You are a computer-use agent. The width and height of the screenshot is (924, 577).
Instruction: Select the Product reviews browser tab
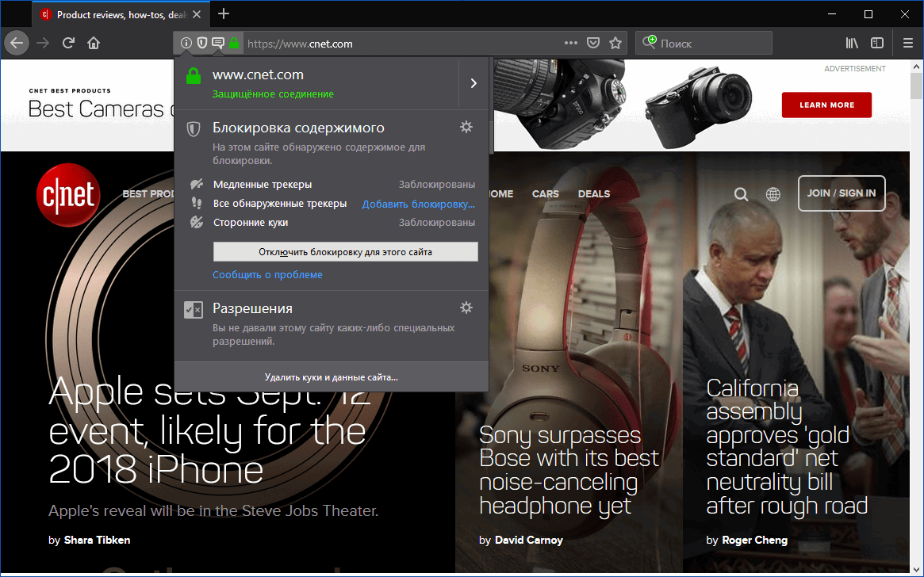click(x=121, y=15)
